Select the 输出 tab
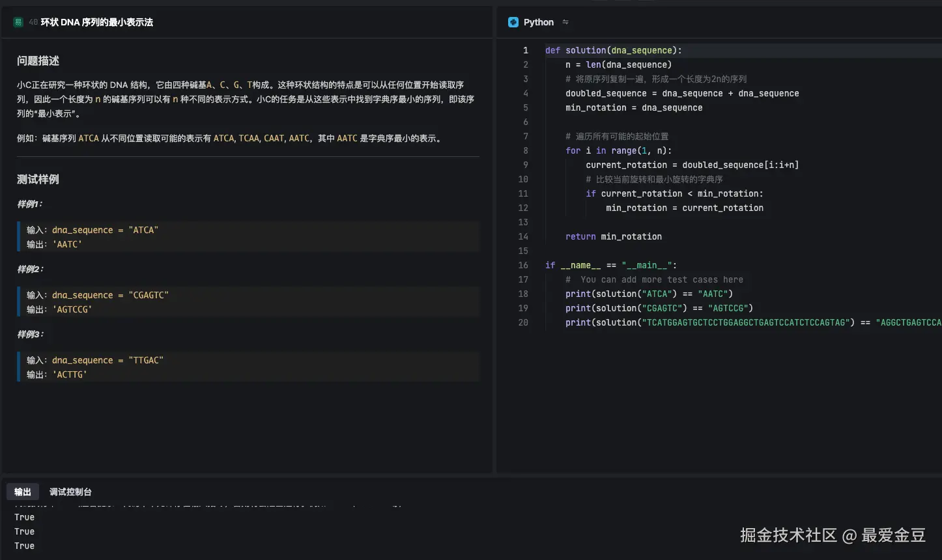 pos(23,492)
